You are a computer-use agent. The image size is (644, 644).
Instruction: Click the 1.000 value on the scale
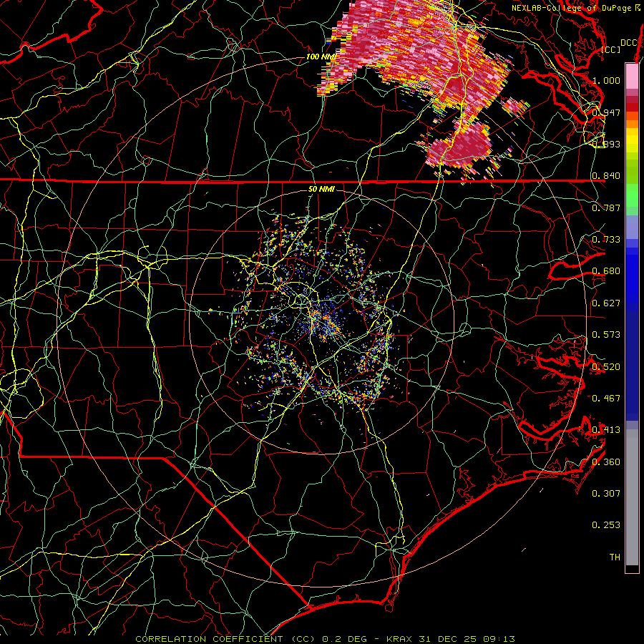point(606,80)
